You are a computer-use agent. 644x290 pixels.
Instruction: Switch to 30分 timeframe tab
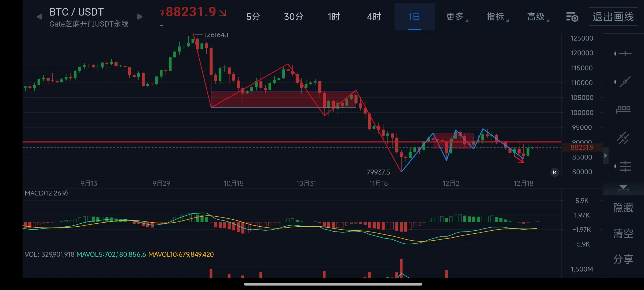click(294, 17)
